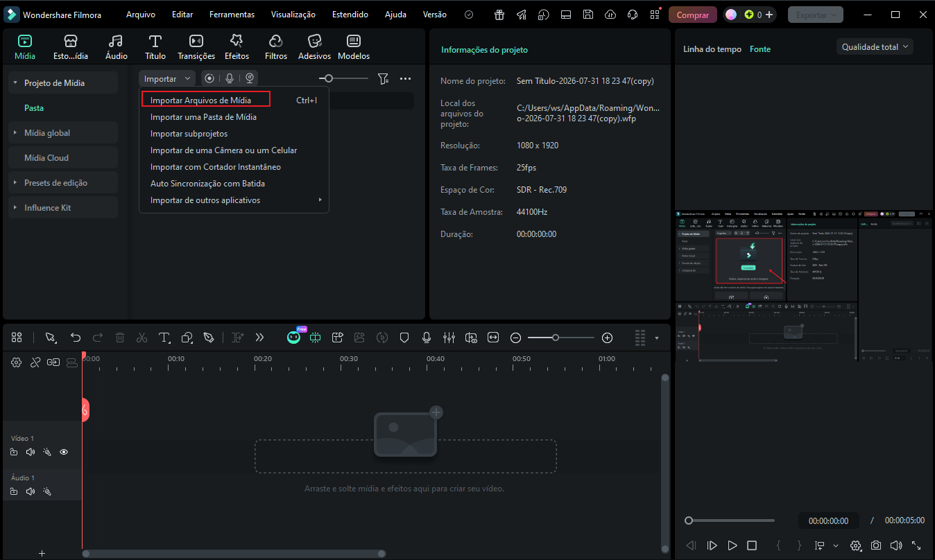Screen dimensions: 935x560
Task: Click the fullscreen arrows icon in preview
Action: (x=916, y=545)
